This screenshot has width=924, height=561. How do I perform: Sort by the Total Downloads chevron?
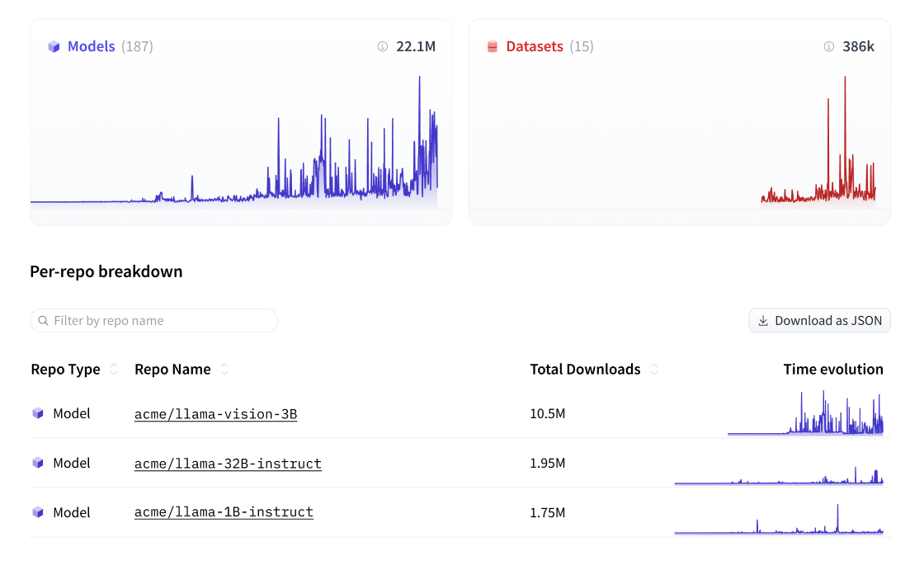[653, 370]
